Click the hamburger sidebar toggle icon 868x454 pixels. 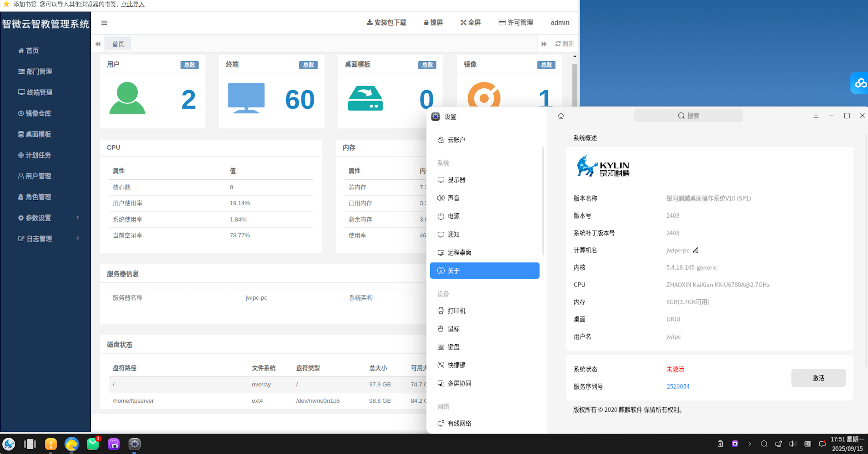104,23
